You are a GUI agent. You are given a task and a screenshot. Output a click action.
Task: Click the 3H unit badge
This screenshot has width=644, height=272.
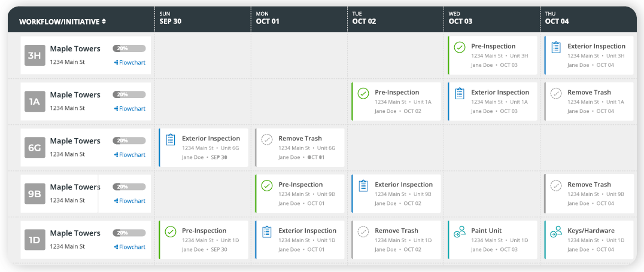(x=34, y=56)
